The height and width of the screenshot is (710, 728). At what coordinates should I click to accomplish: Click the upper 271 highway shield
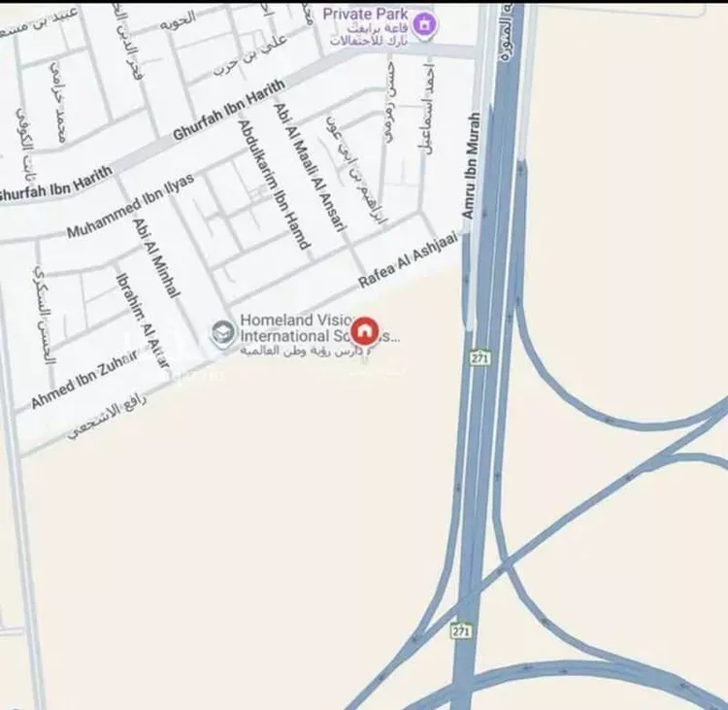point(480,358)
